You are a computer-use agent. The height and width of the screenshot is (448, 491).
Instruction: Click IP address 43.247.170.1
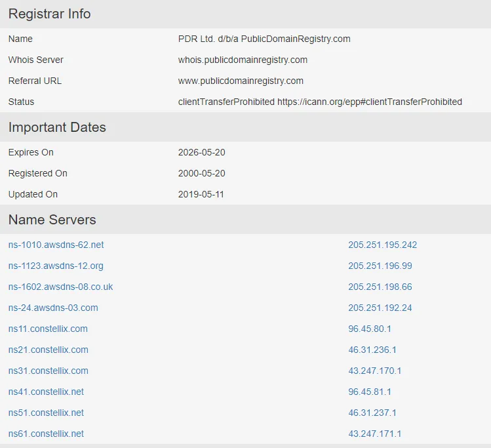pyautogui.click(x=375, y=371)
